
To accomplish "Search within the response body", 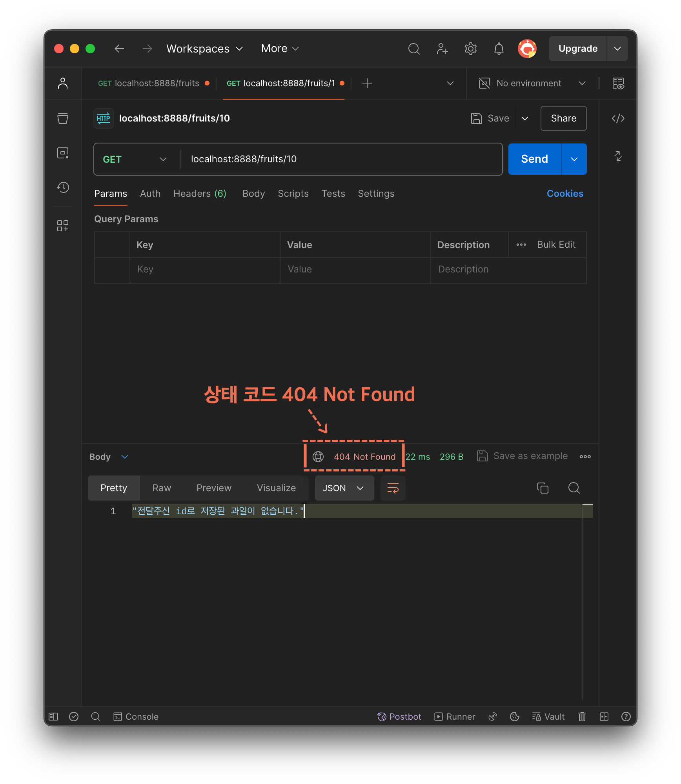I will tap(574, 488).
